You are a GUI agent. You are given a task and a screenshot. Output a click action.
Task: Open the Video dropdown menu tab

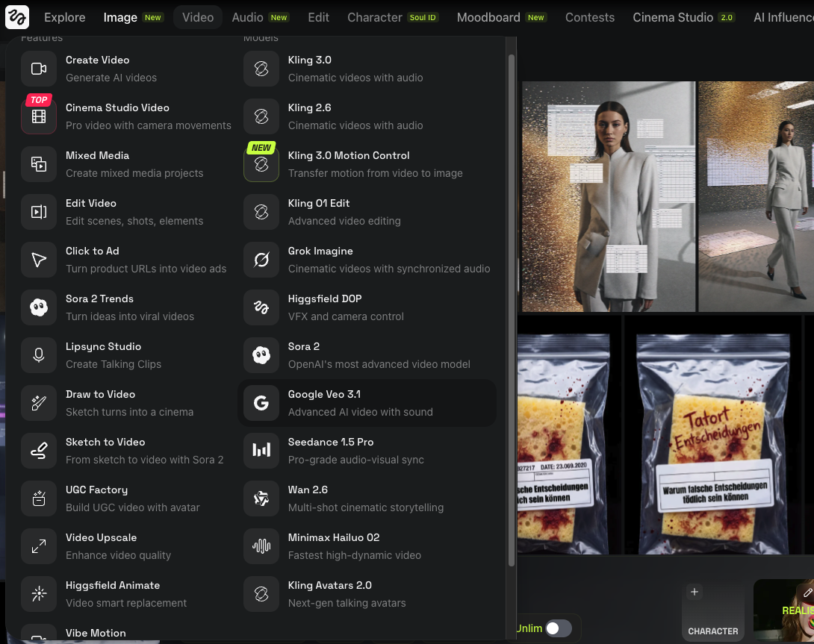tap(198, 17)
